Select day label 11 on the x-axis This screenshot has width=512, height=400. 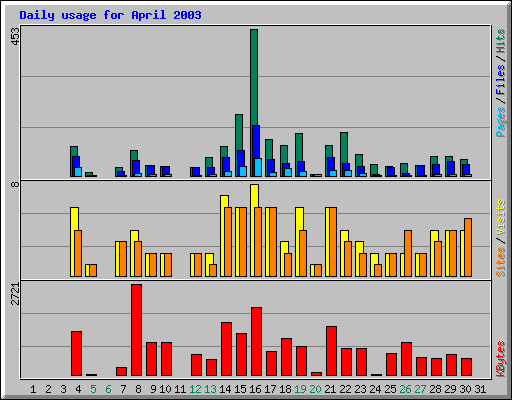180,389
